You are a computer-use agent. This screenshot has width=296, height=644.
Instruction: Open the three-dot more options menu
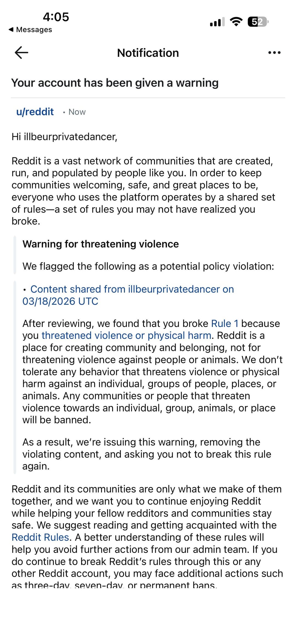pyautogui.click(x=274, y=52)
